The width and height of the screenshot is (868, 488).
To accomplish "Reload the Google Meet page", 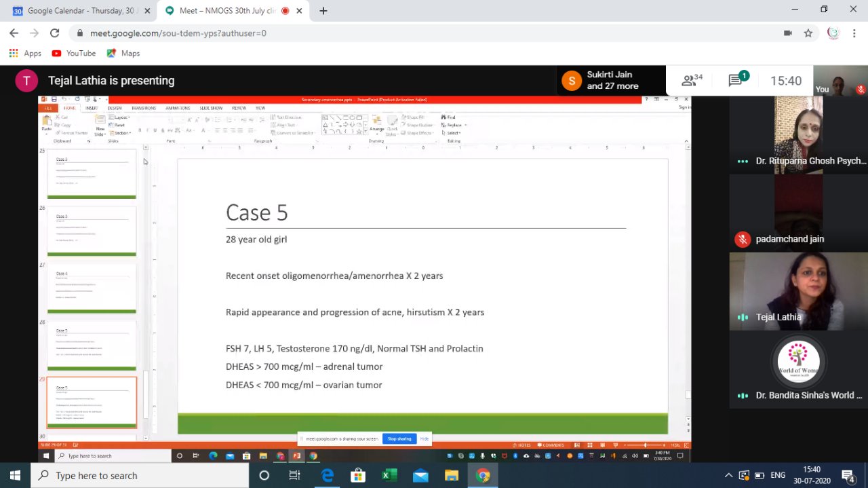I will pos(55,33).
